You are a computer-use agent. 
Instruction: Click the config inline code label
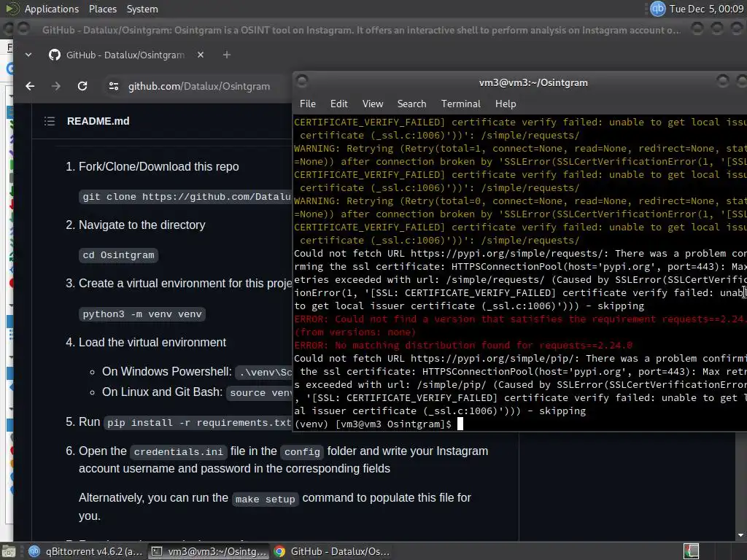pyautogui.click(x=302, y=451)
